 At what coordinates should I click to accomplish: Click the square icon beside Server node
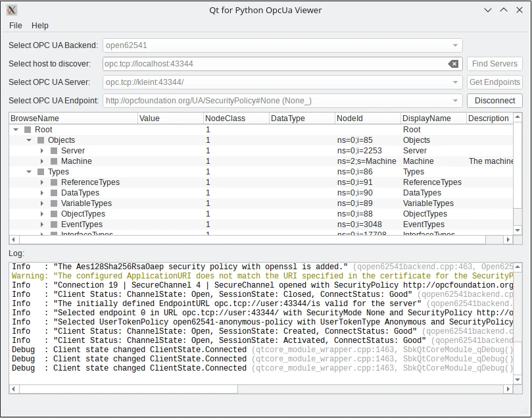click(54, 151)
